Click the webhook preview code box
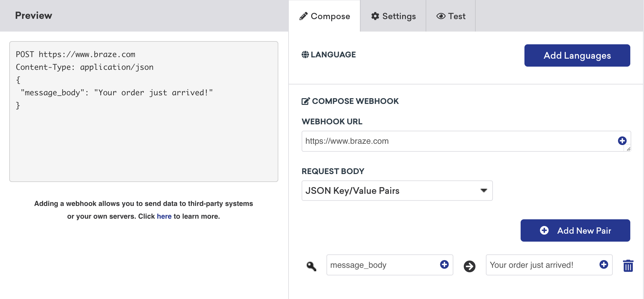Image resolution: width=644 pixels, height=299 pixels. (144, 112)
